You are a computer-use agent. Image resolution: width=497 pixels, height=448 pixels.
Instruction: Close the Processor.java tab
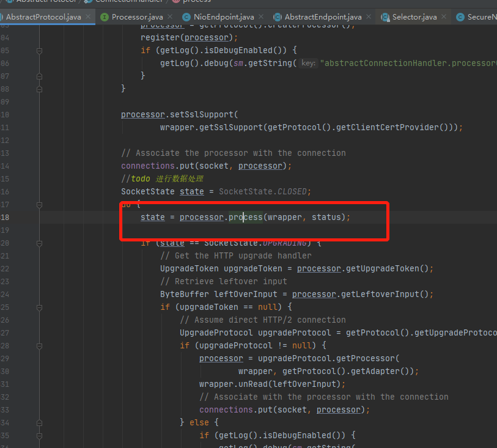click(x=170, y=17)
